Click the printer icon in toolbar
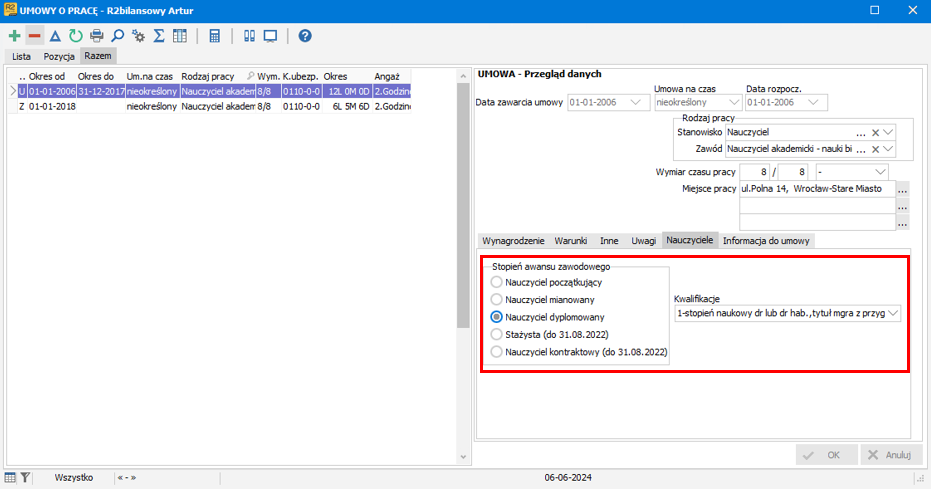The width and height of the screenshot is (931, 491). pos(96,36)
